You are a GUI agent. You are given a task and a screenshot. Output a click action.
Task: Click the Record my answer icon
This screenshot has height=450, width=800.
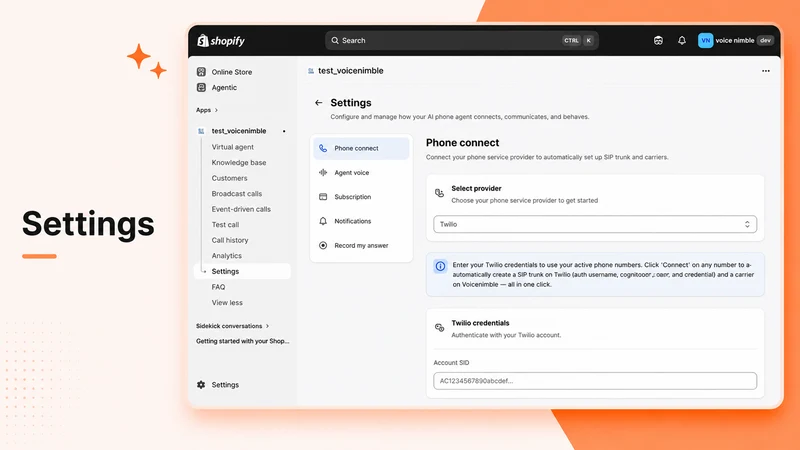(x=323, y=245)
